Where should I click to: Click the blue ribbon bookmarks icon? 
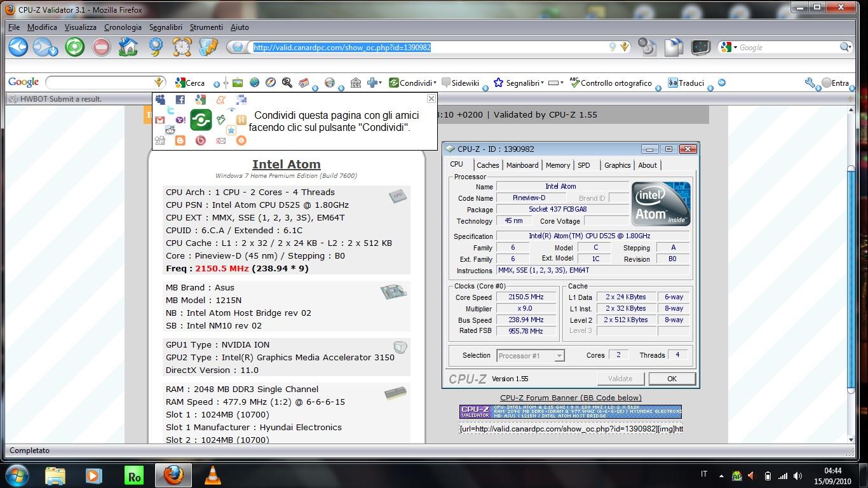pyautogui.click(x=156, y=47)
